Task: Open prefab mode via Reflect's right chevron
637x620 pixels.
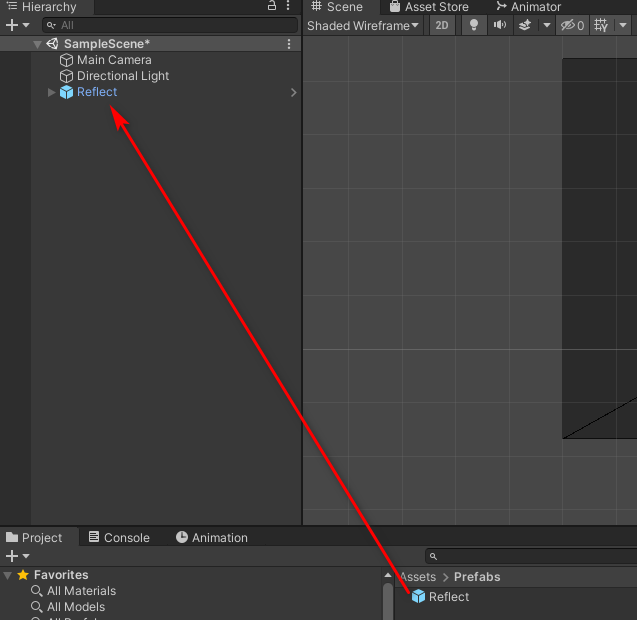Action: click(x=293, y=92)
